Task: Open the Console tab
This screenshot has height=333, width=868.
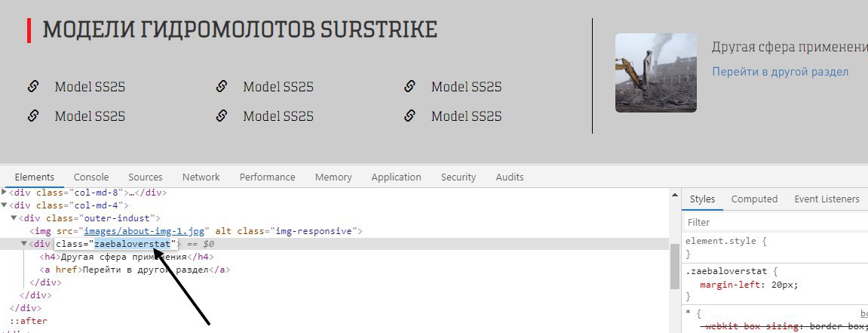Action: tap(91, 177)
